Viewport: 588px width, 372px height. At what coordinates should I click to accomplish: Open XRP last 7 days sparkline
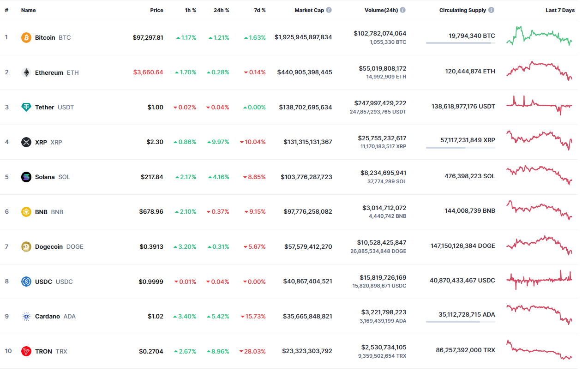(539, 140)
